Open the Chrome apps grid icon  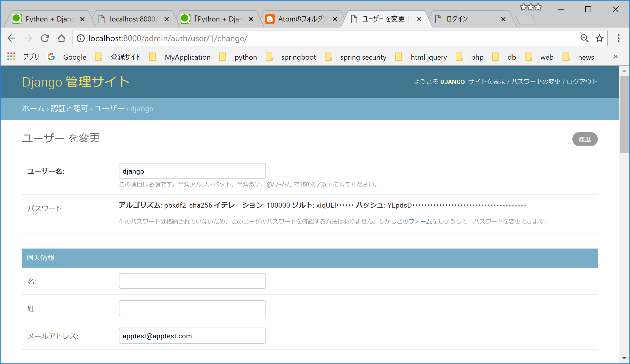11,57
